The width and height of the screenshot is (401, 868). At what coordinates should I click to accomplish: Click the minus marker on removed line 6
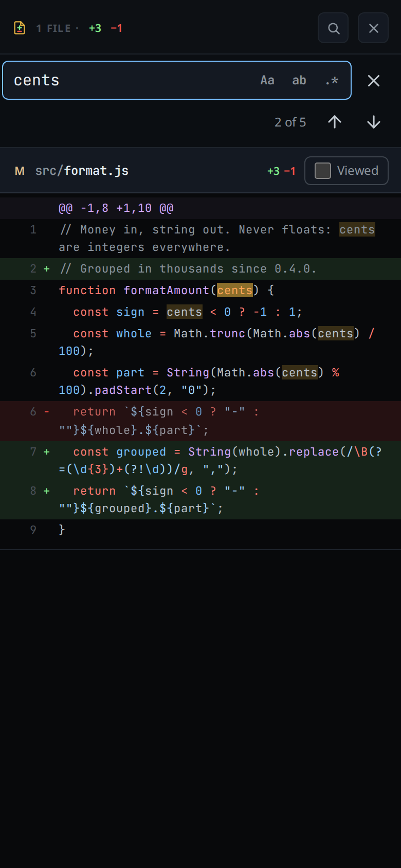click(47, 412)
